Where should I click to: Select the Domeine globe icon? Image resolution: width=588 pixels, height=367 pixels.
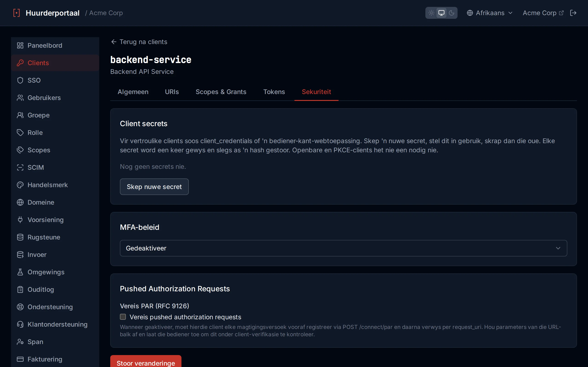coord(20,202)
